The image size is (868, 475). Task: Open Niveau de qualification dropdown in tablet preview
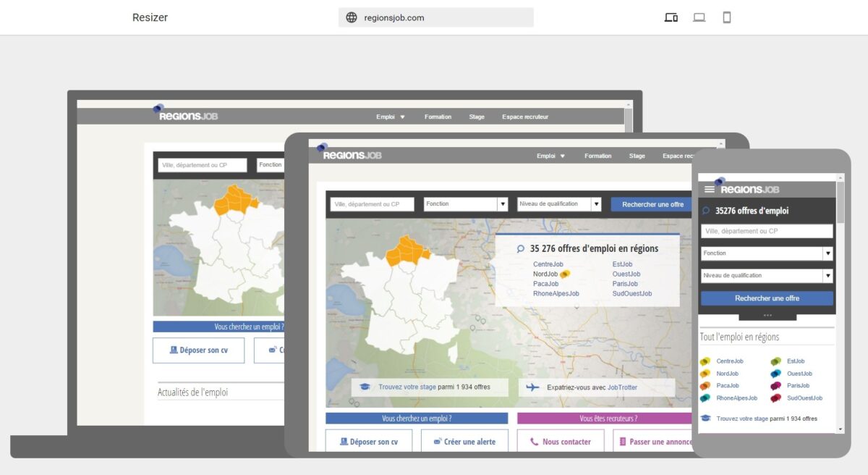pos(596,204)
